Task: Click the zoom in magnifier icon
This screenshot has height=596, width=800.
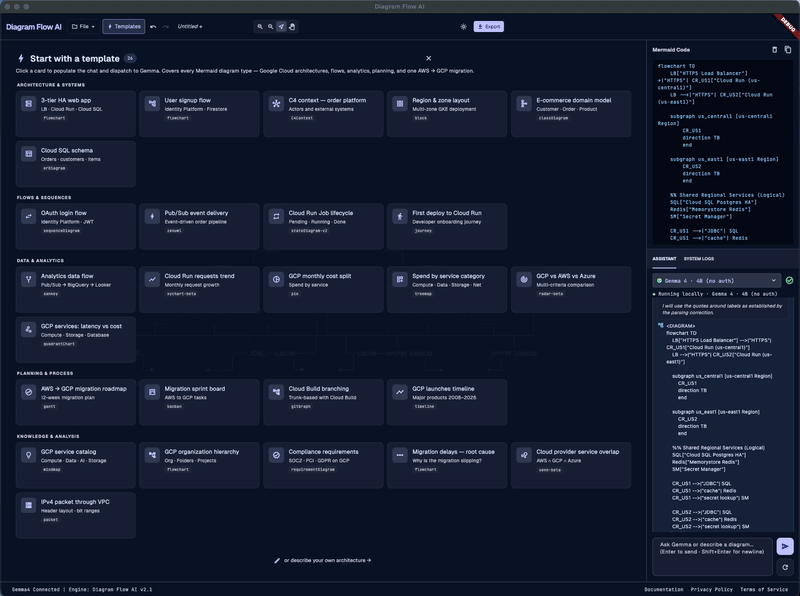Action: (260, 27)
